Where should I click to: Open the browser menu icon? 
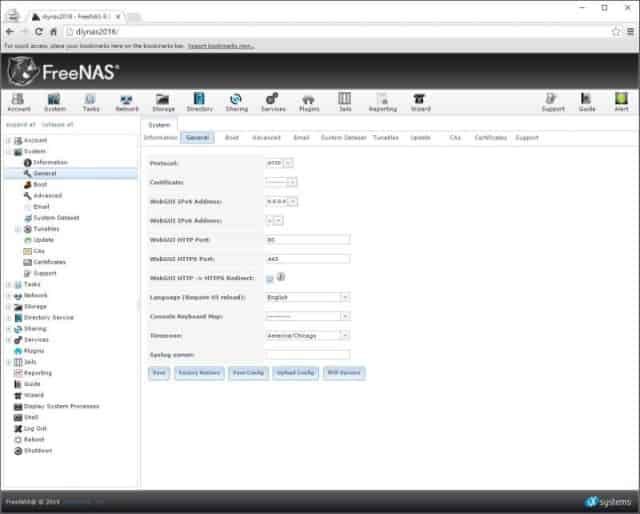pyautogui.click(x=630, y=31)
